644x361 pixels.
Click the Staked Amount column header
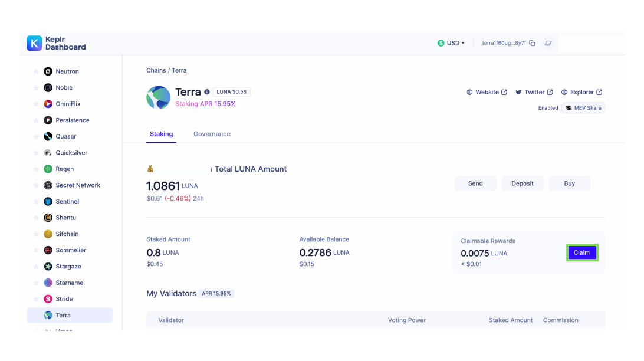(x=511, y=320)
